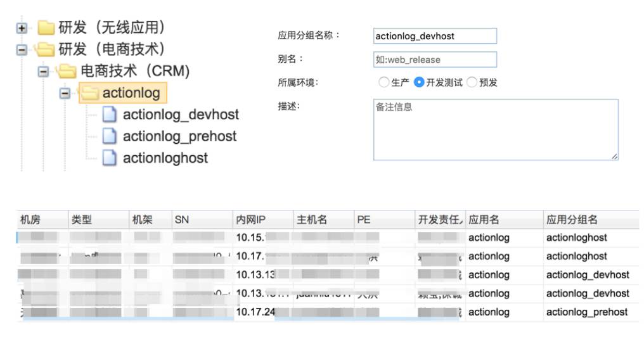This screenshot has height=344, width=644.
Task: Select the 开发测试 environment radio button
Action: (x=418, y=82)
